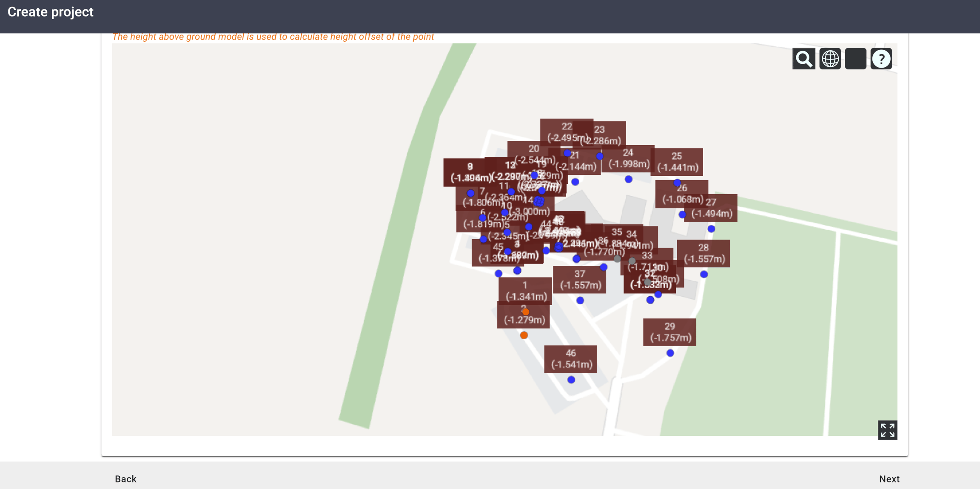
Task: Click the black square map layer button
Action: point(855,59)
